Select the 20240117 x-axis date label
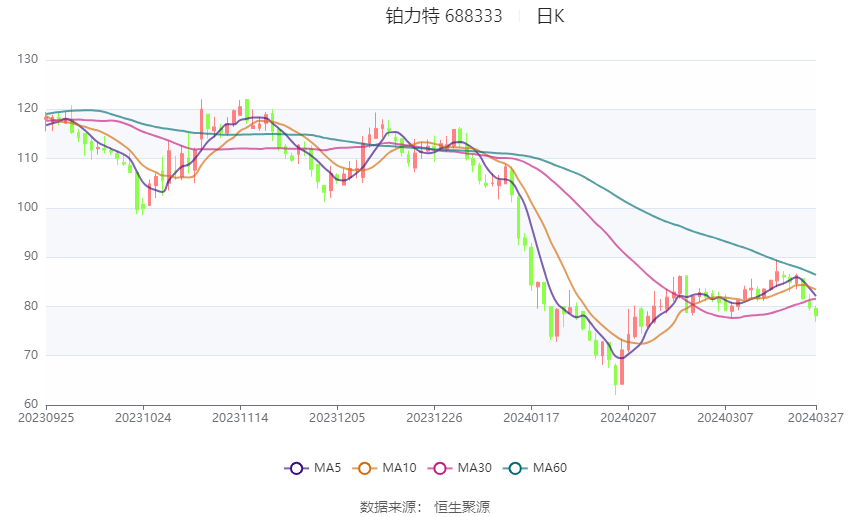The height and width of the screenshot is (517, 850). point(531,418)
